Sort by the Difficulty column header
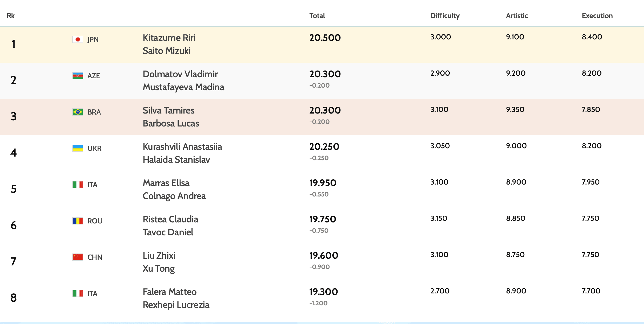Viewport: 644px width, 324px height. (x=445, y=16)
